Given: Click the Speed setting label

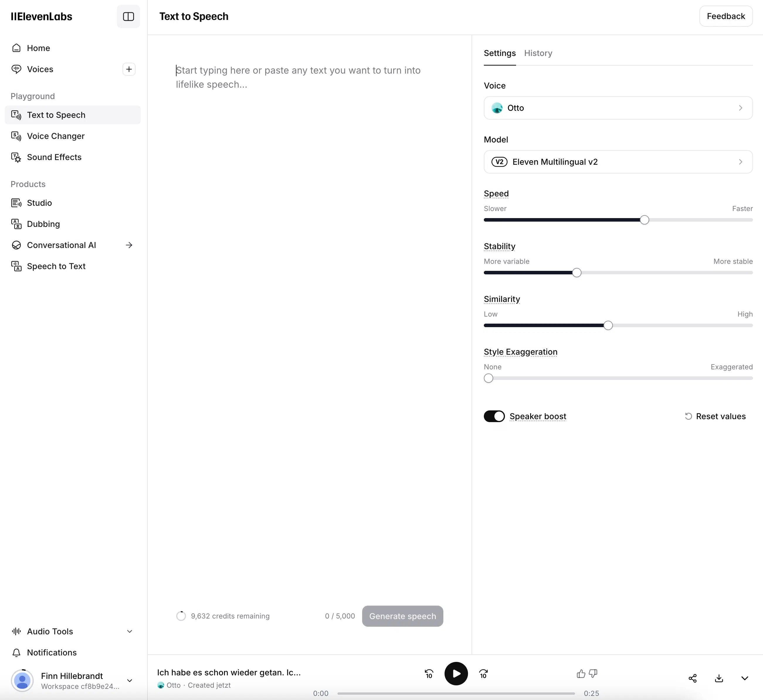Looking at the screenshot, I should (x=496, y=193).
